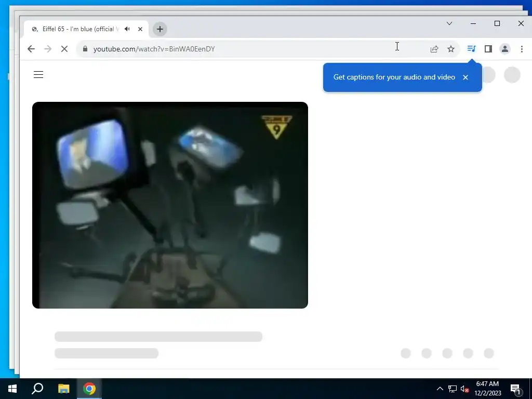
Task: View site information via the padlock icon
Action: (85, 49)
